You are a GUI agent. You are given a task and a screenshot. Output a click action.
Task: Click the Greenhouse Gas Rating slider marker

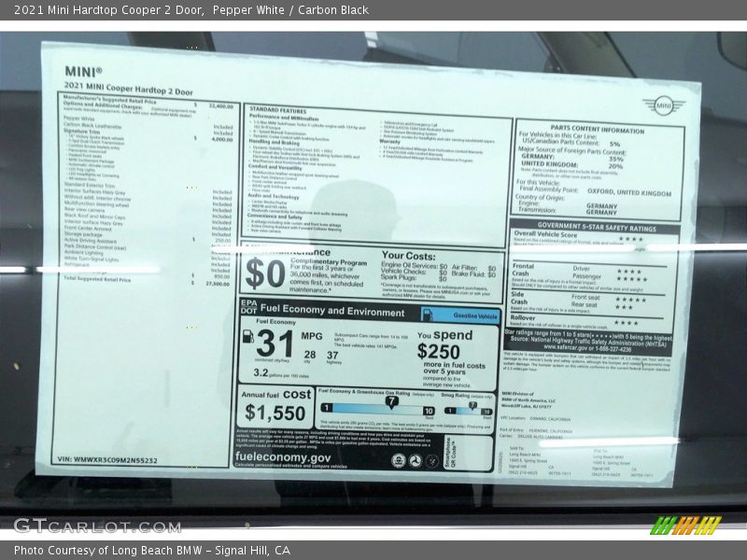tap(391, 401)
